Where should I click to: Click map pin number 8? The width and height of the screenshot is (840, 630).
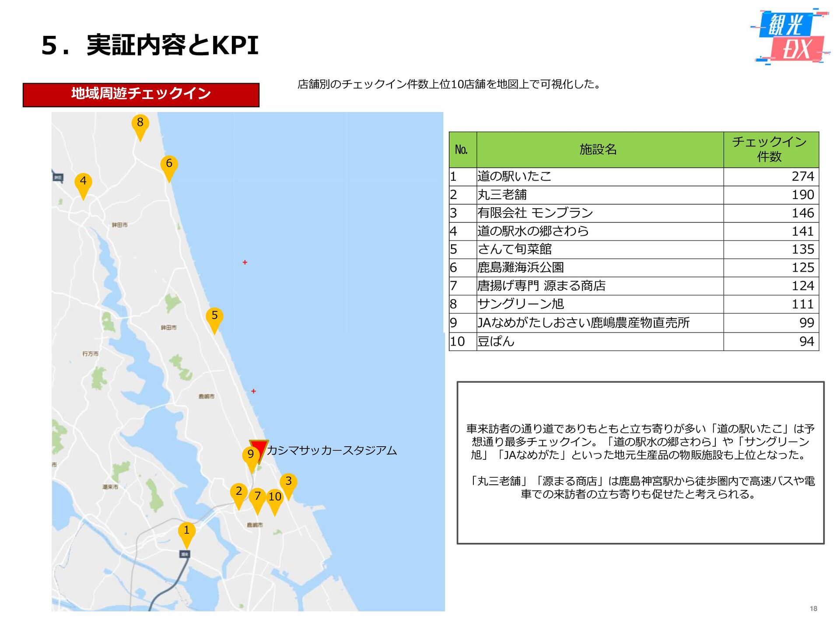point(140,123)
